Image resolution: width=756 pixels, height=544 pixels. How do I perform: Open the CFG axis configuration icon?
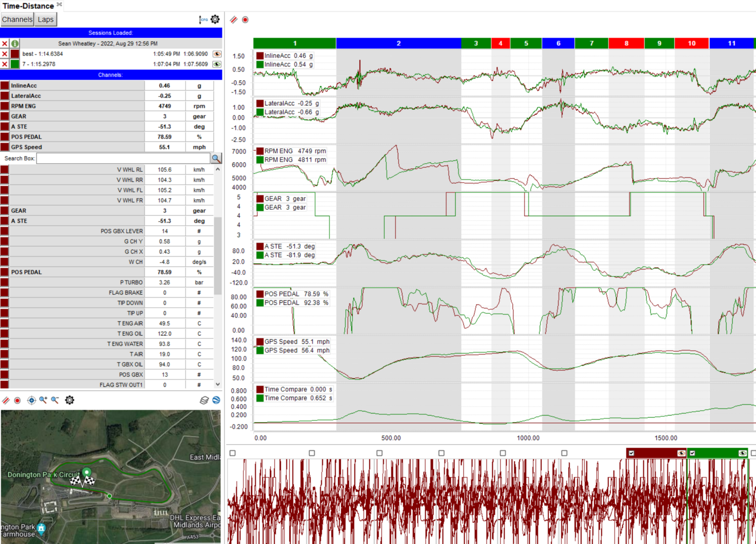(203, 20)
